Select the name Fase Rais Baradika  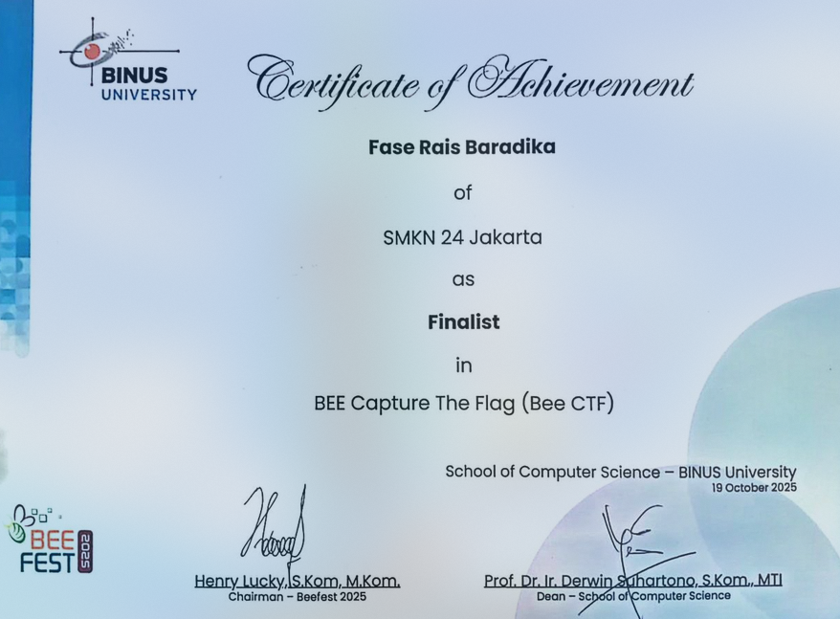pos(462,146)
